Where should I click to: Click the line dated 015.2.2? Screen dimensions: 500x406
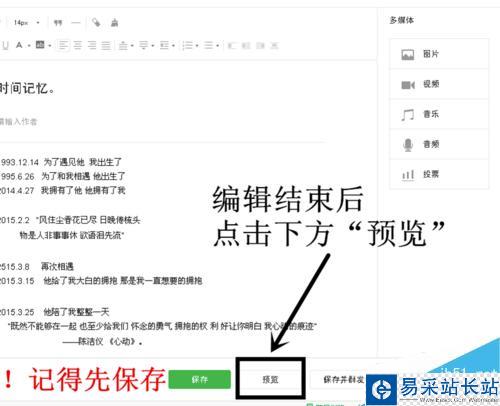70,220
